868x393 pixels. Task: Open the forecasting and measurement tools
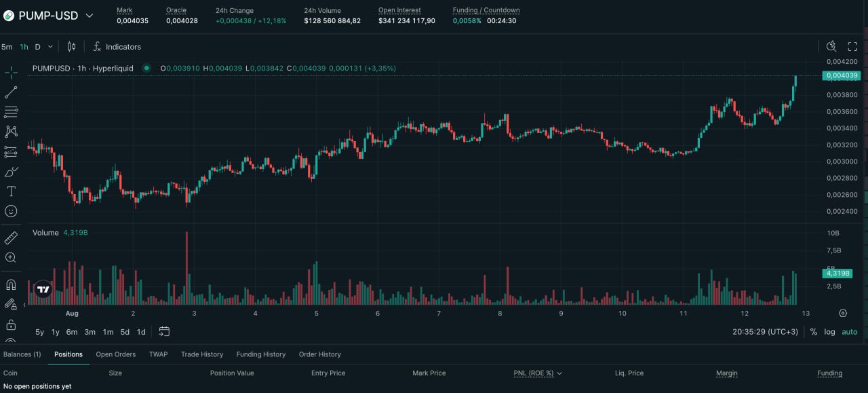(11, 151)
